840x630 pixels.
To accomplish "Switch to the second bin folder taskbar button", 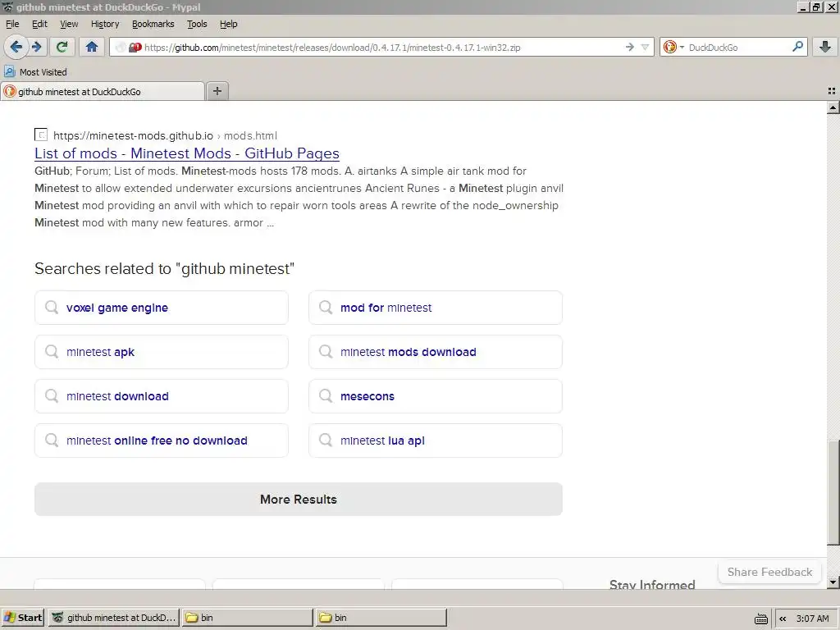I will pos(381,618).
